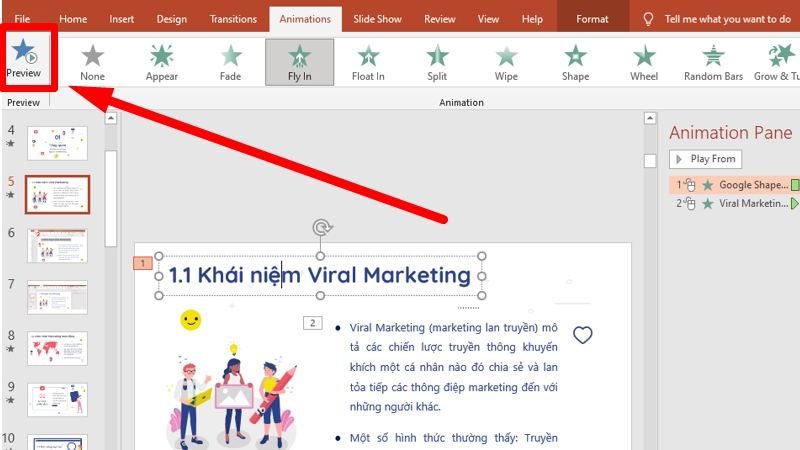The image size is (800, 450).
Task: Select the Shape animation effect
Action: 576,62
